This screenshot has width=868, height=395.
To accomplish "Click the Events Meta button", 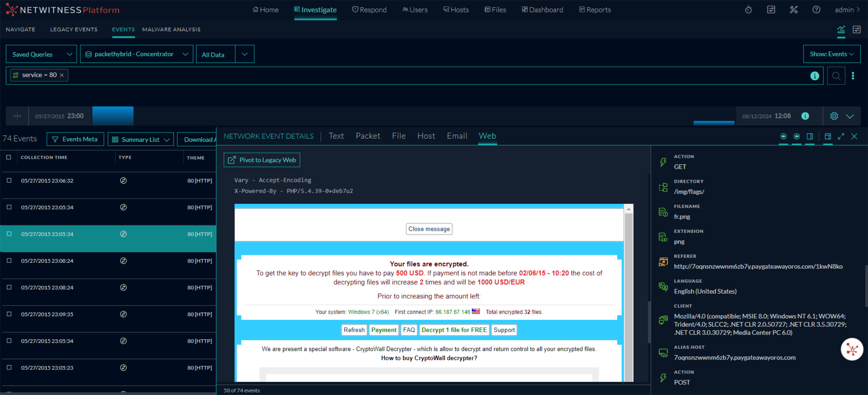I will pos(75,139).
